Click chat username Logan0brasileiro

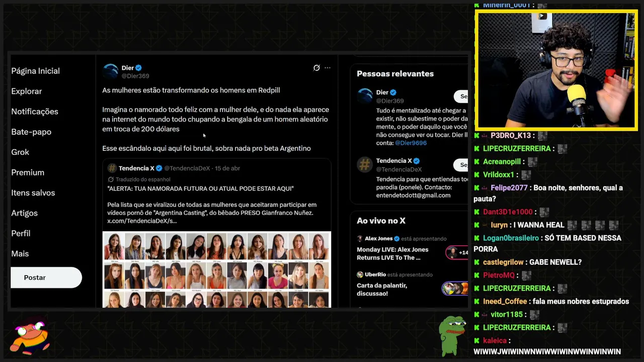tap(511, 238)
